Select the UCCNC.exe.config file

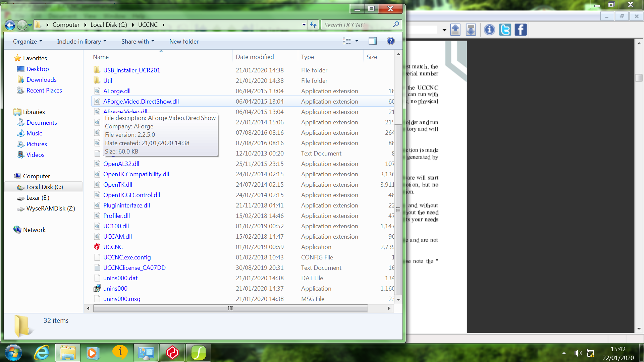(x=127, y=257)
